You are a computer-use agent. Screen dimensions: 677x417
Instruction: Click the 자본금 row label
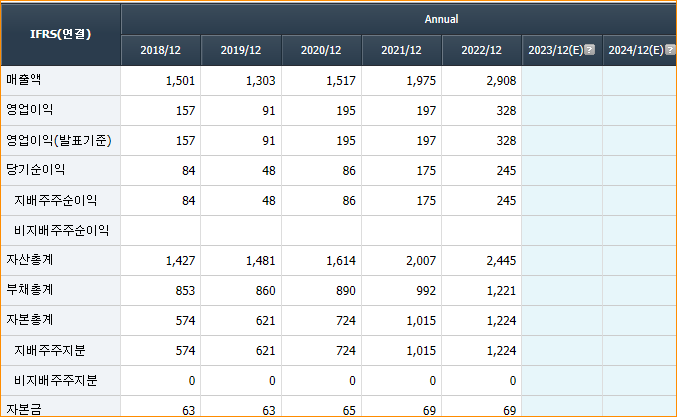24,409
